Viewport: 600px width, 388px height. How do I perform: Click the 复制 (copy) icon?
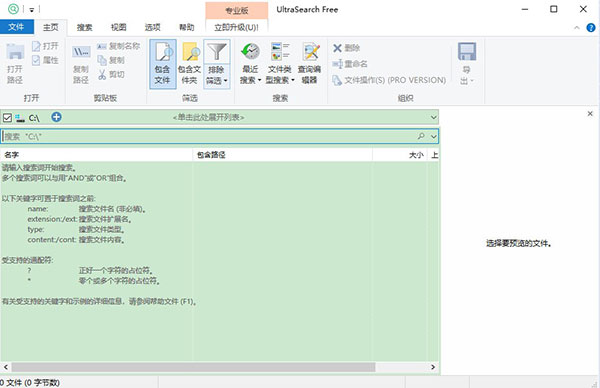pyautogui.click(x=101, y=60)
